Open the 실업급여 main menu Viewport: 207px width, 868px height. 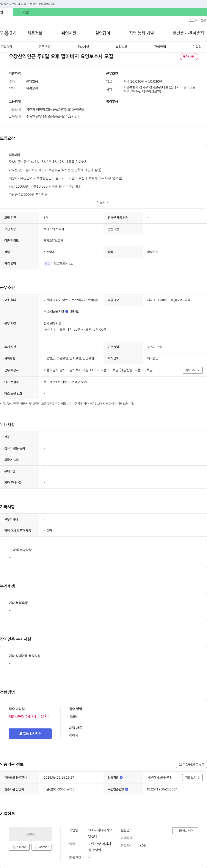click(102, 33)
